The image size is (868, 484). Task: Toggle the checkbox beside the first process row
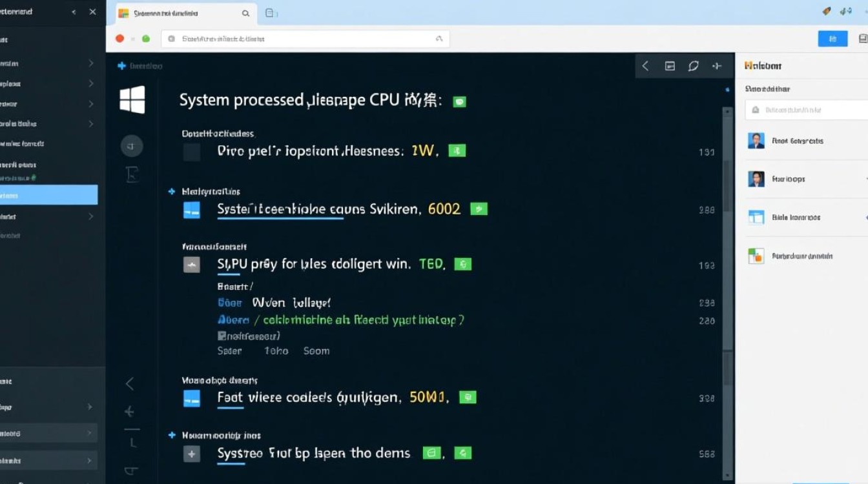tap(191, 151)
